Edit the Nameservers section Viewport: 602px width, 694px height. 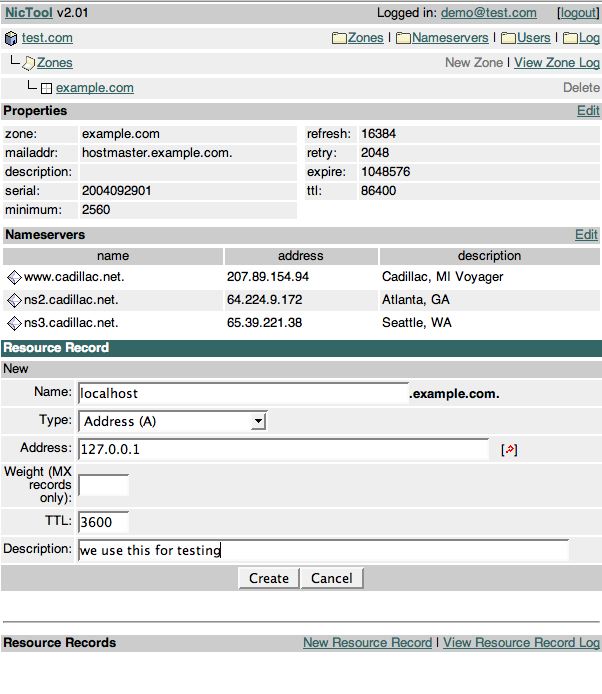point(586,235)
